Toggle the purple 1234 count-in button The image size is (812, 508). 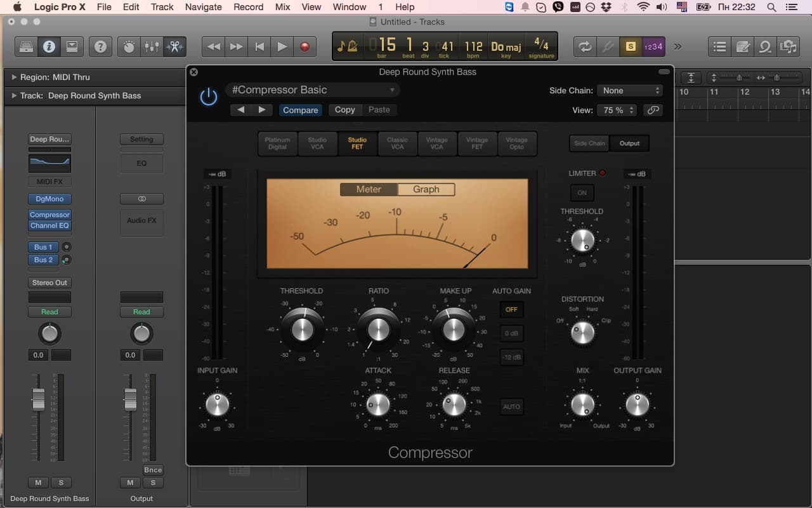pyautogui.click(x=653, y=46)
